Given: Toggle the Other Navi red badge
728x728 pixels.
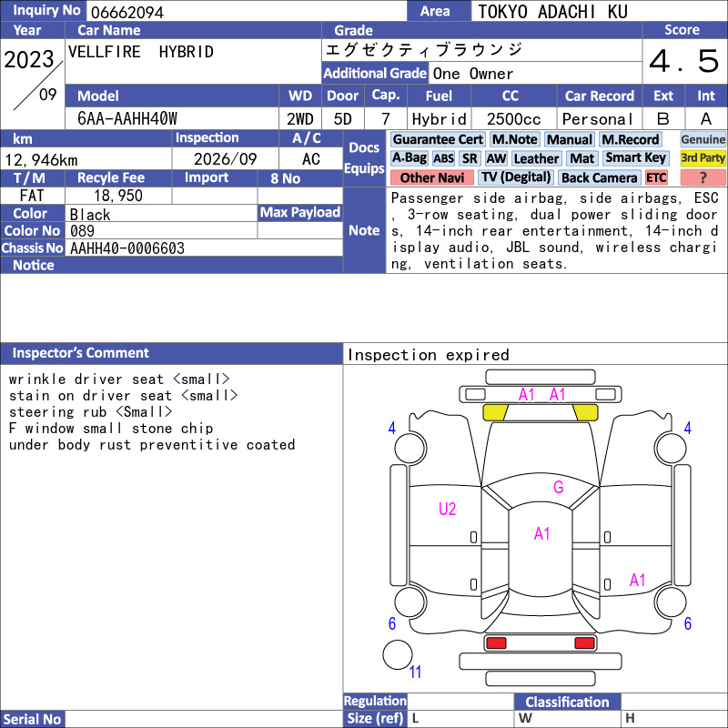Looking at the screenshot, I should [431, 177].
